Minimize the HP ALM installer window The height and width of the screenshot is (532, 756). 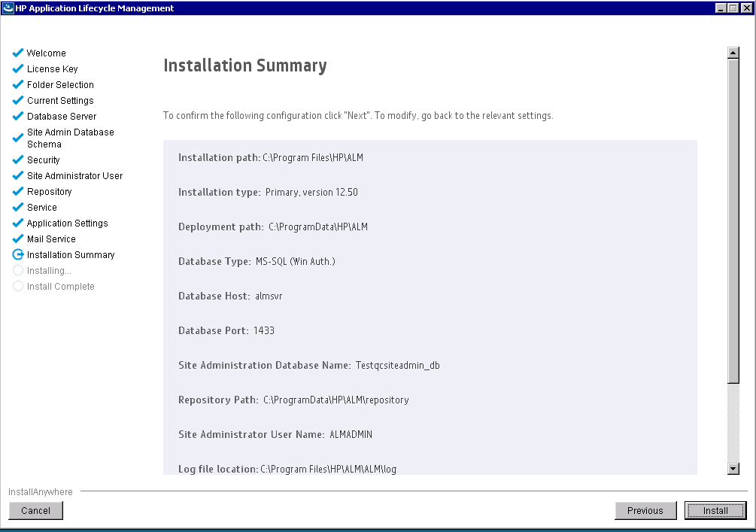pyautogui.click(x=721, y=8)
